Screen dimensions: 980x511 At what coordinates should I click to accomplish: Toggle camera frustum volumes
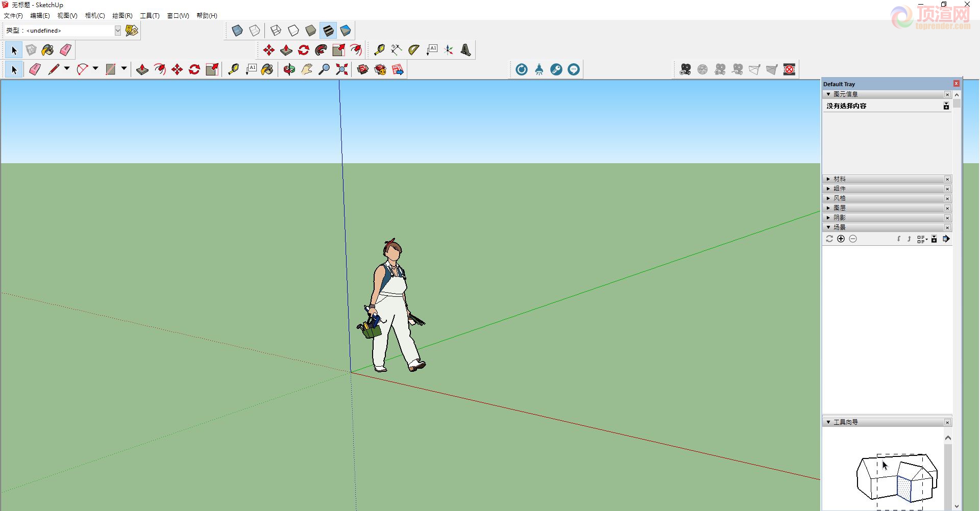(772, 69)
